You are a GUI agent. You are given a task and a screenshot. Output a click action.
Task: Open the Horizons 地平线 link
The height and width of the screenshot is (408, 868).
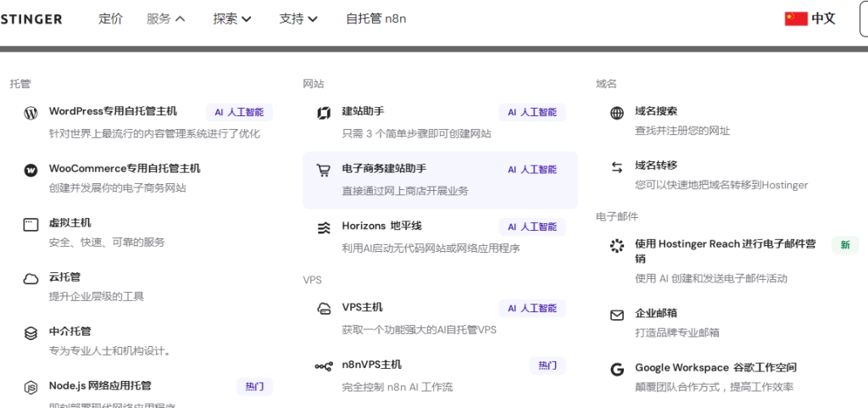382,226
